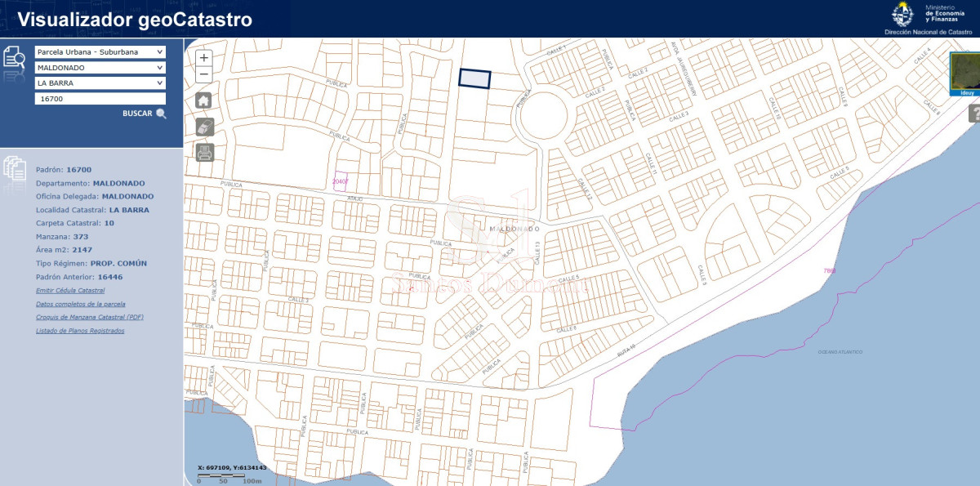Click the Tipo Régimen: PROP. COMÚN line
980x486 pixels.
(x=91, y=263)
